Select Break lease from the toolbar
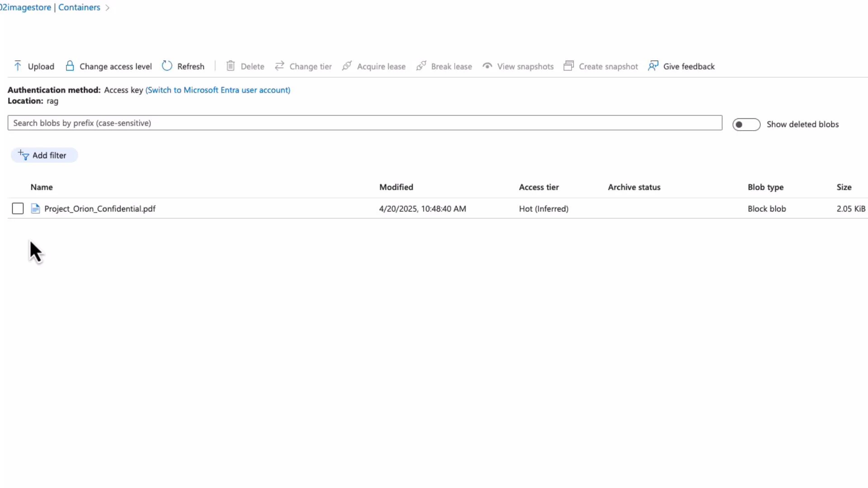Image resolution: width=868 pixels, height=488 pixels. click(421, 66)
